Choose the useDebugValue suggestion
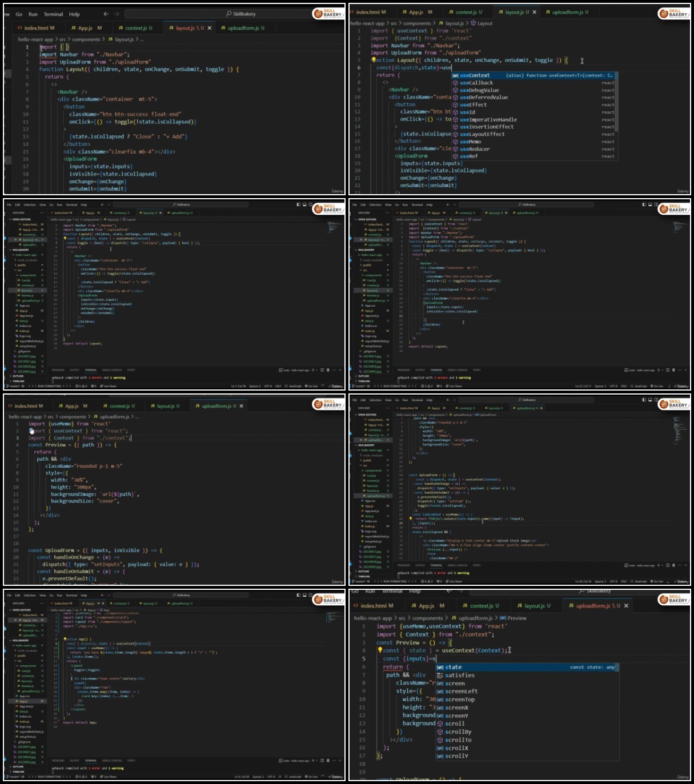Image resolution: width=694 pixels, height=784 pixels. tap(533, 90)
